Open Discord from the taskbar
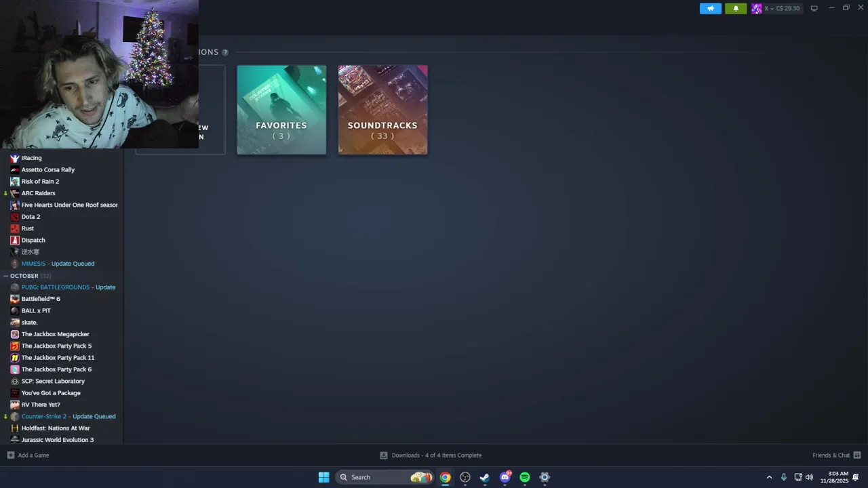Image resolution: width=868 pixels, height=488 pixels. pos(505,477)
